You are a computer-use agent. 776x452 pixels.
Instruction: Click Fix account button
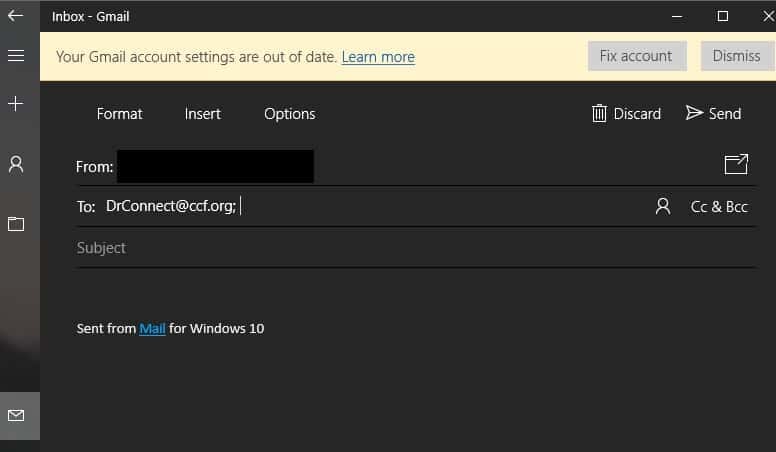click(x=637, y=56)
